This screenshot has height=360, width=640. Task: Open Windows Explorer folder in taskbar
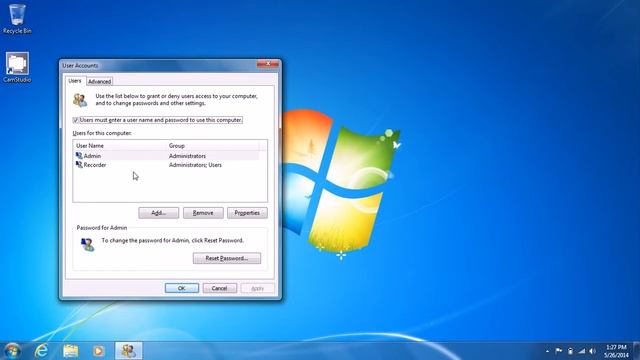(x=71, y=351)
